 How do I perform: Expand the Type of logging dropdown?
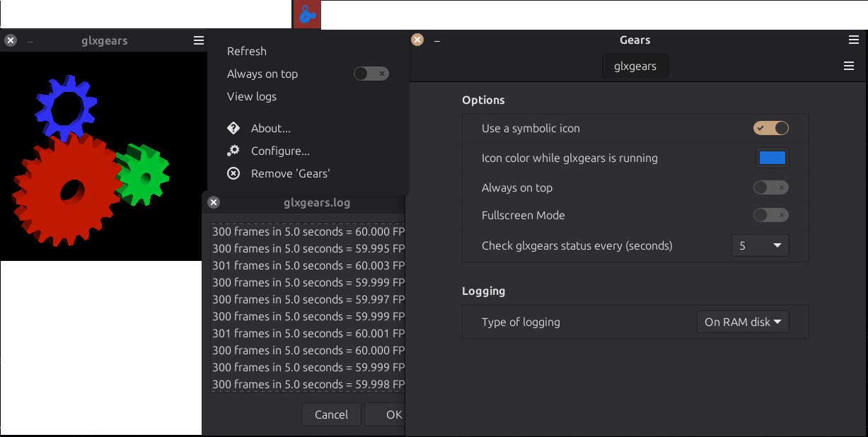pos(743,322)
